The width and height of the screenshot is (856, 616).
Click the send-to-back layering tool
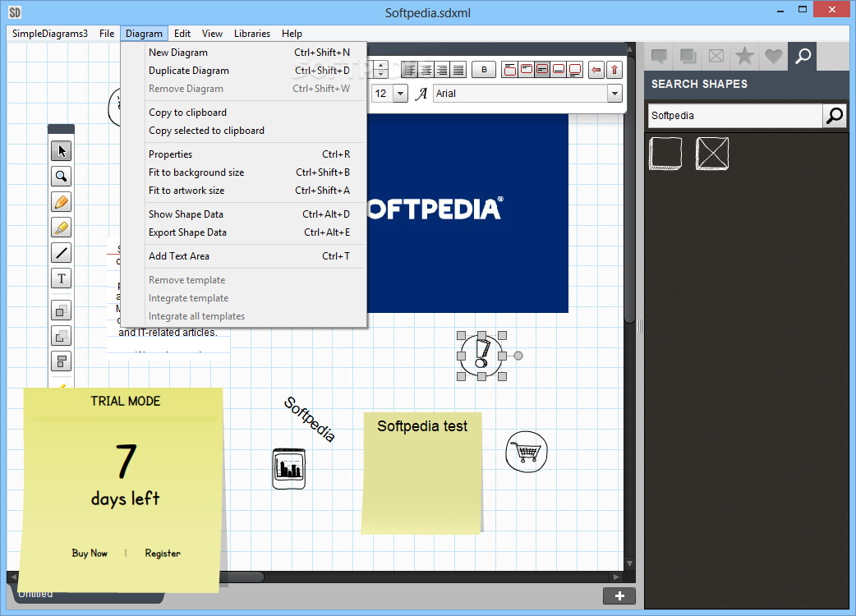point(61,336)
